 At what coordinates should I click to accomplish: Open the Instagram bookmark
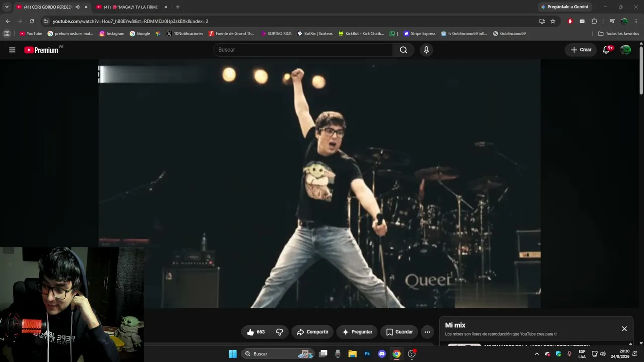coord(112,34)
